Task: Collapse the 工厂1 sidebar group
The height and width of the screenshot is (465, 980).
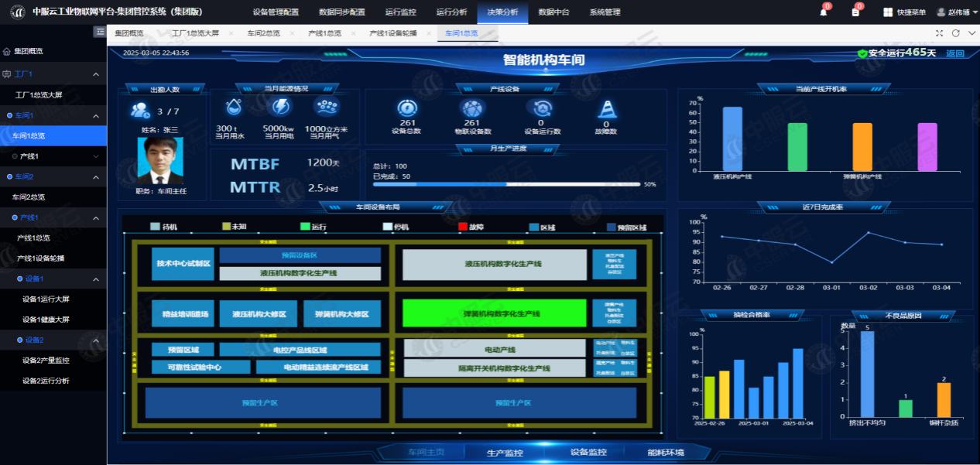Action: click(96, 74)
